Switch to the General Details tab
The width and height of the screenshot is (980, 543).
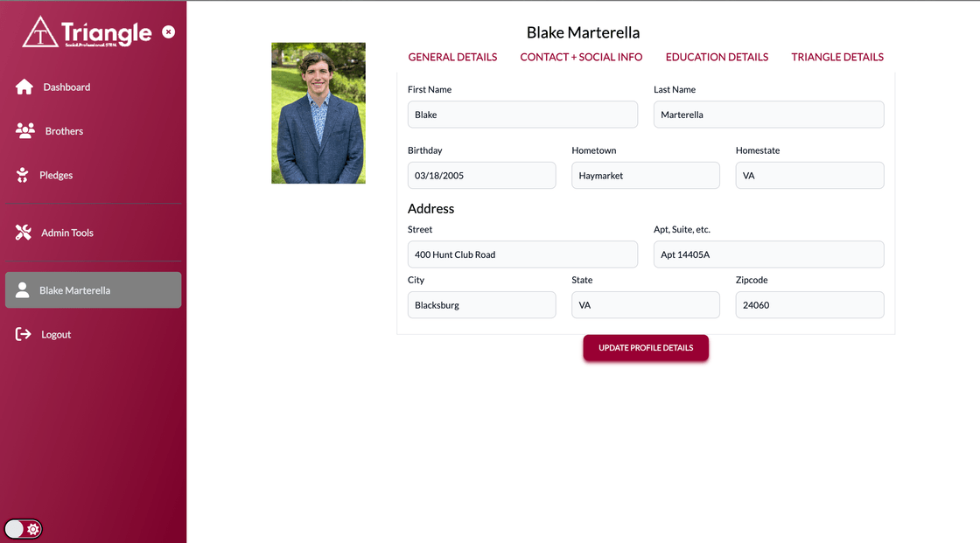(x=452, y=57)
